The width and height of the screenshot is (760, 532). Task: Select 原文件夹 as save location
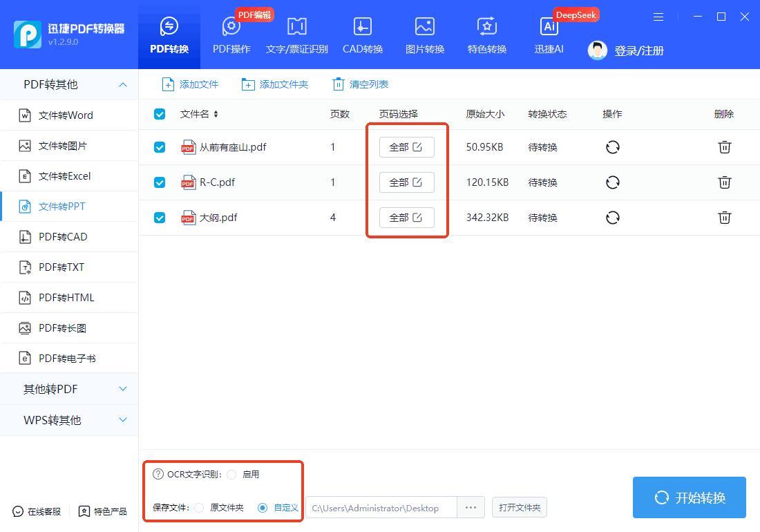(x=199, y=508)
